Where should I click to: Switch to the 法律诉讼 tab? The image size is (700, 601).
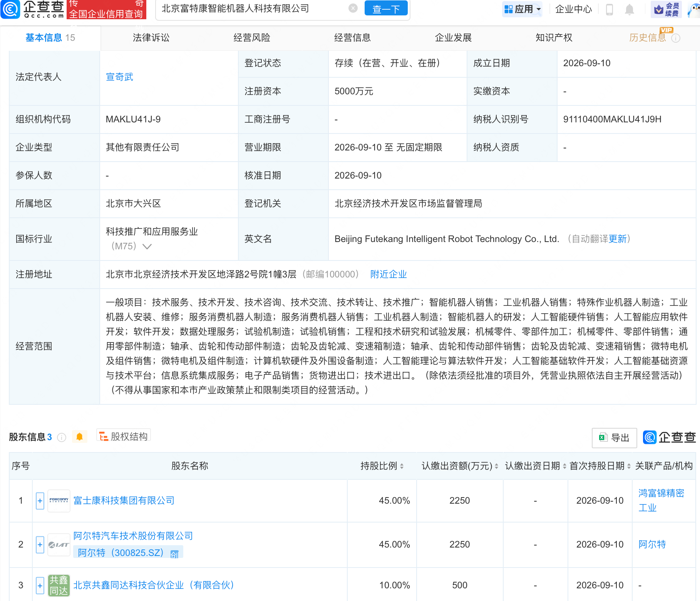pos(151,38)
